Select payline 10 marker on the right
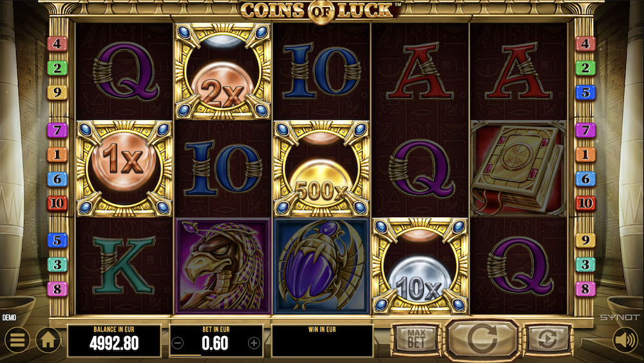This screenshot has width=644, height=363. click(x=585, y=203)
